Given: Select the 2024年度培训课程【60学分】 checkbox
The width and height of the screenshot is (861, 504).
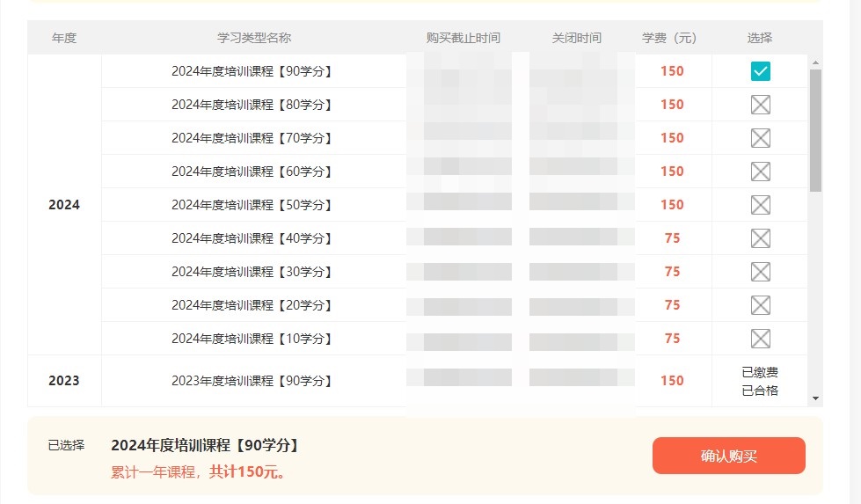Looking at the screenshot, I should coord(761,172).
